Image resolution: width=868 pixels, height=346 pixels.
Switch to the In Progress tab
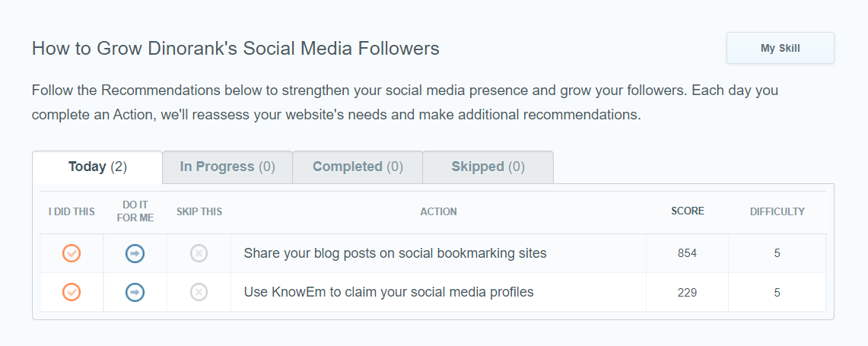coord(227,167)
